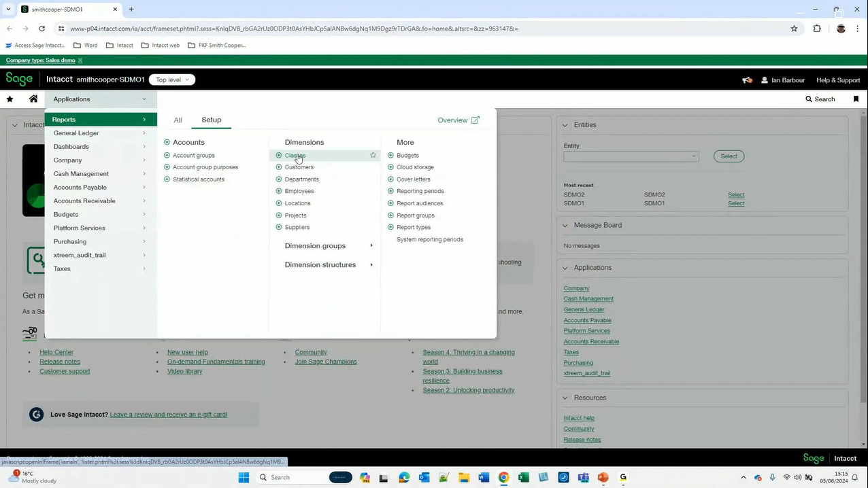Go to the Intacct home icon
Screen dimensions: 868x488
(33, 99)
